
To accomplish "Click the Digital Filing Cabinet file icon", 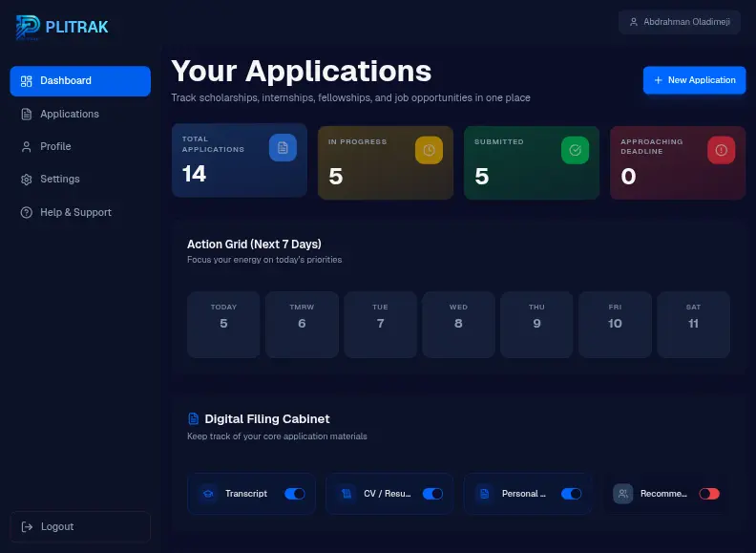I will point(194,418).
